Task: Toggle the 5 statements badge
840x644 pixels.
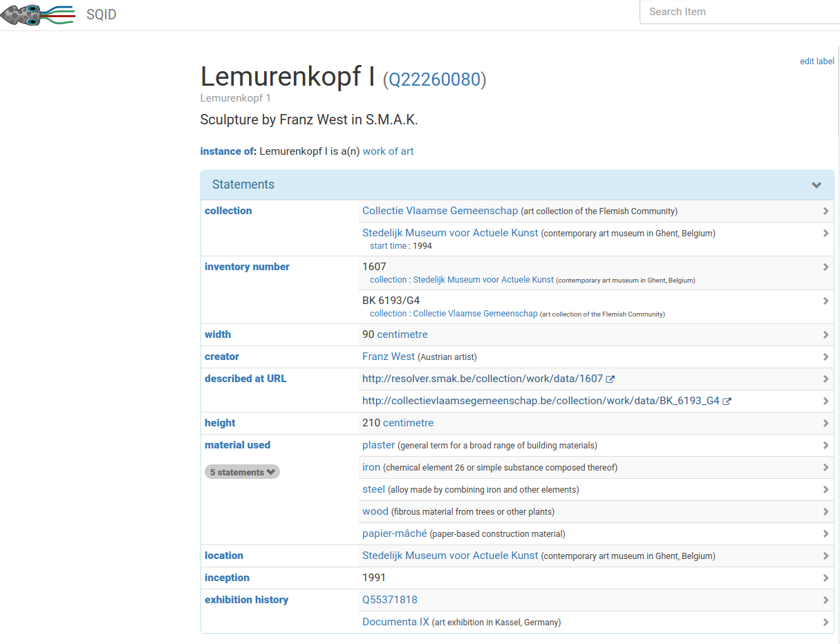Action: (x=242, y=472)
